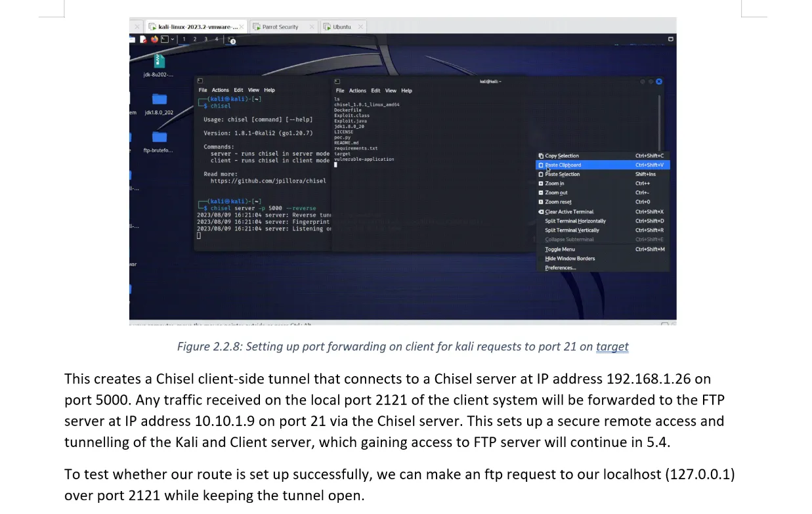Close the Ubuntu VM tab
Viewport: 812px width, 514px height.
click(x=360, y=27)
